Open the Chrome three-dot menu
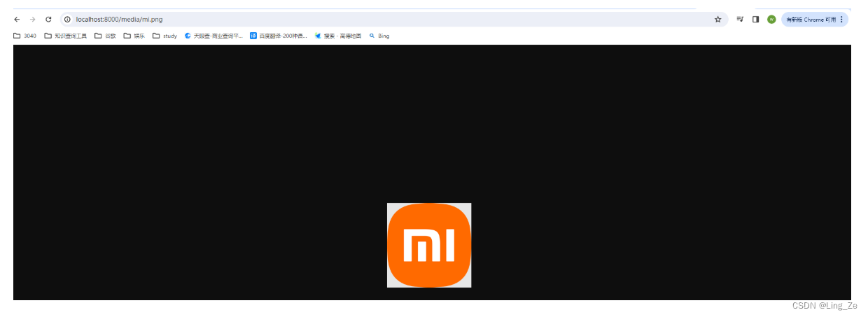 pyautogui.click(x=841, y=20)
